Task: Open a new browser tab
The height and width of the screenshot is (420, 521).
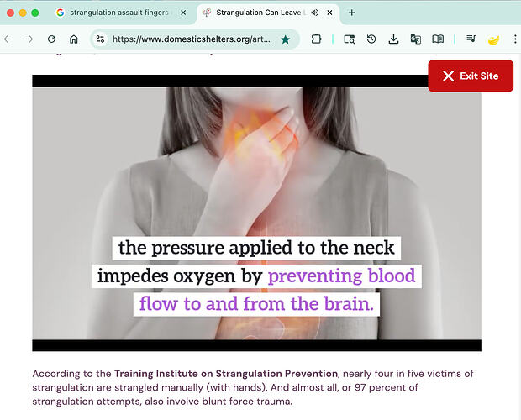Action: [351, 13]
